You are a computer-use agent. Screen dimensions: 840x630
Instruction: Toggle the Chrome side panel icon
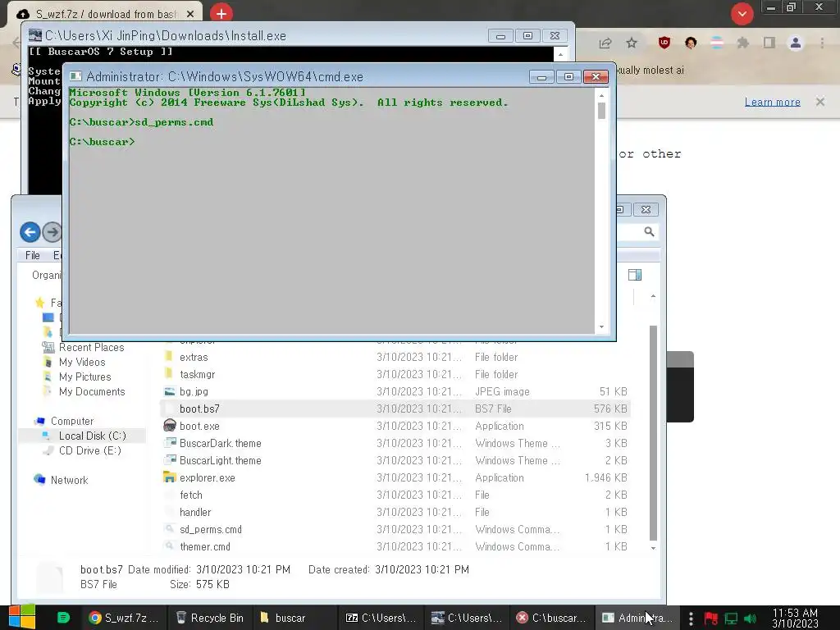pyautogui.click(x=769, y=43)
